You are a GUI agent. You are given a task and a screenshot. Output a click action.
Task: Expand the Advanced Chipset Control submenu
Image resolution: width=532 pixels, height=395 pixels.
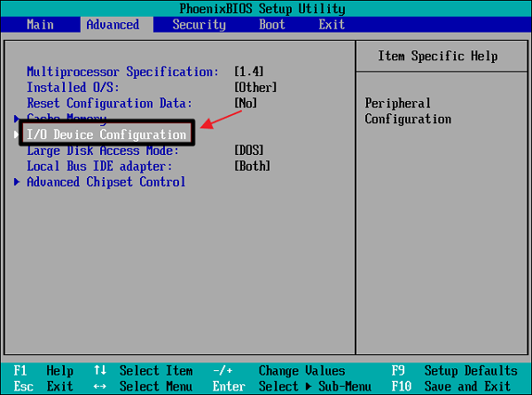[106, 182]
